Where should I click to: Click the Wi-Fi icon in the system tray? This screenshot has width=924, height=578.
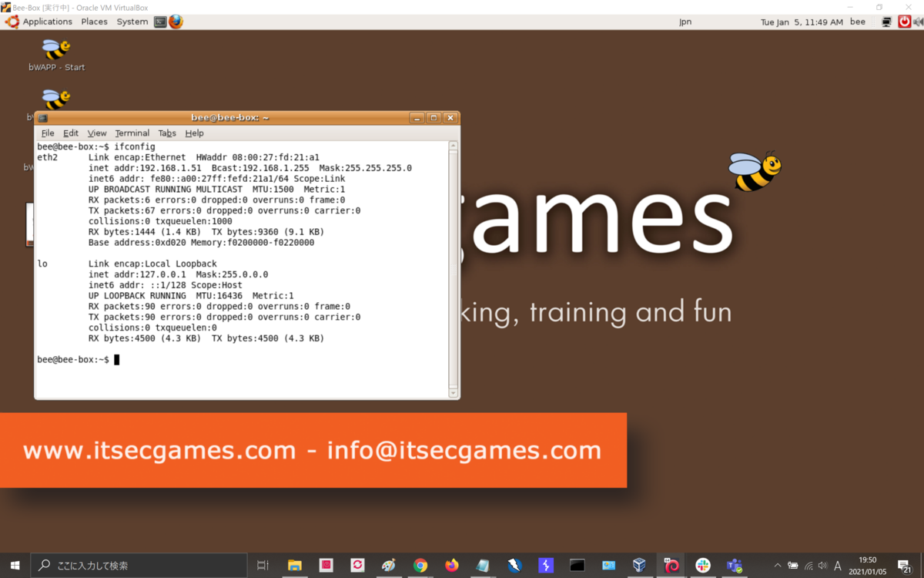[808, 565]
